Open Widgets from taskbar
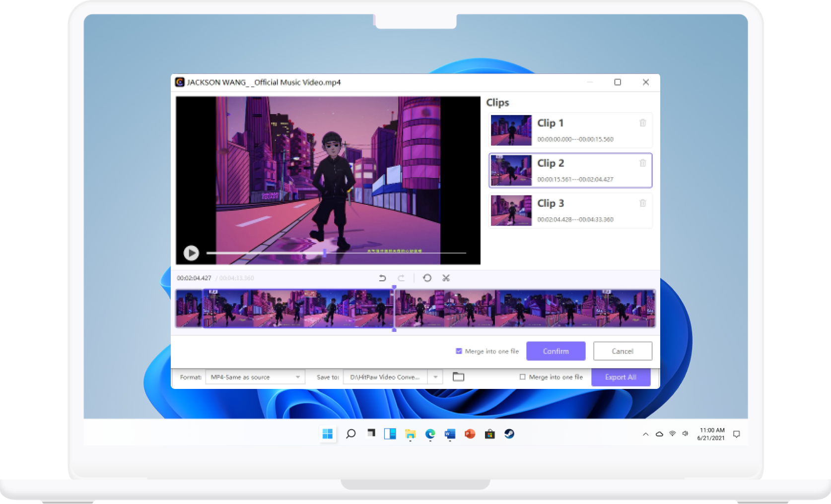 click(x=390, y=434)
